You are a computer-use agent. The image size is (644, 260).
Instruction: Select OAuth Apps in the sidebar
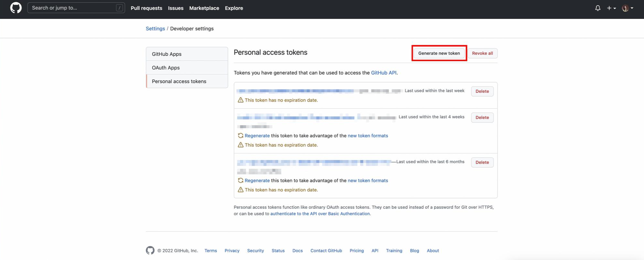[x=187, y=68]
